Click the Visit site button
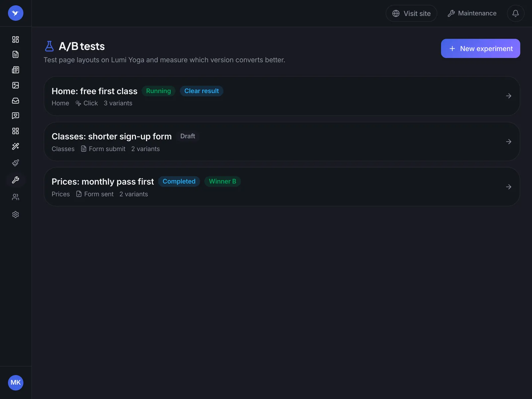This screenshot has height=399, width=532. tap(411, 13)
